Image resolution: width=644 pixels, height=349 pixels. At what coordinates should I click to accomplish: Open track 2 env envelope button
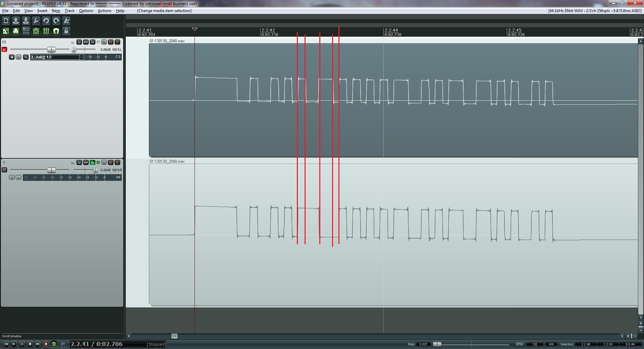pos(86,163)
